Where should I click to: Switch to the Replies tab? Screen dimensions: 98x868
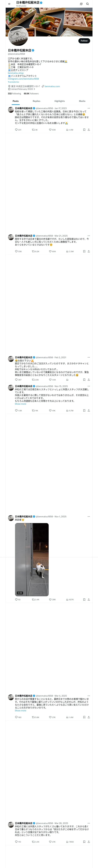pos(36,101)
